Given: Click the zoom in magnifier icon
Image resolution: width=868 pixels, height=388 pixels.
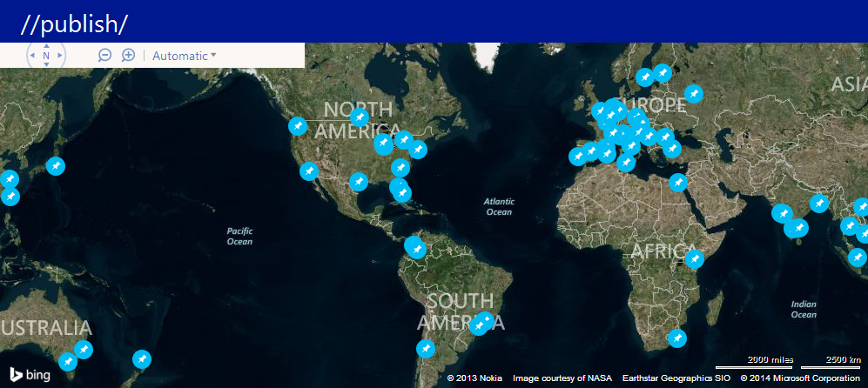Looking at the screenshot, I should [x=128, y=56].
